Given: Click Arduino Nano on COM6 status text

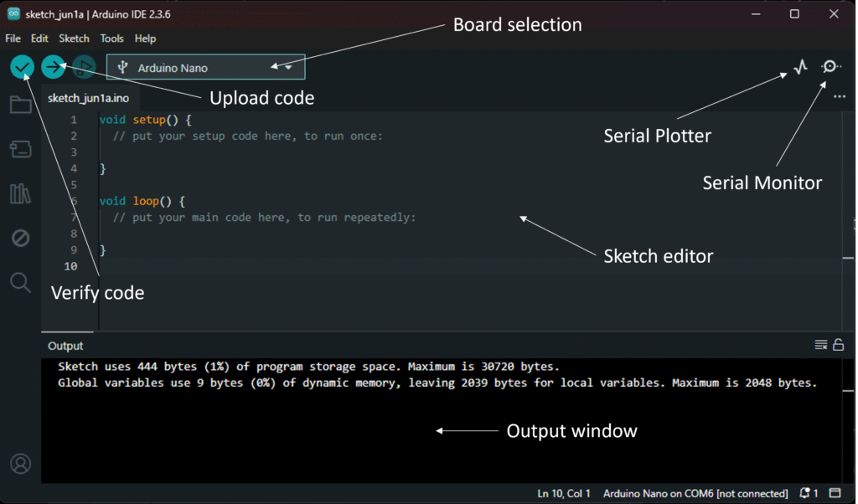Looking at the screenshot, I should (695, 493).
